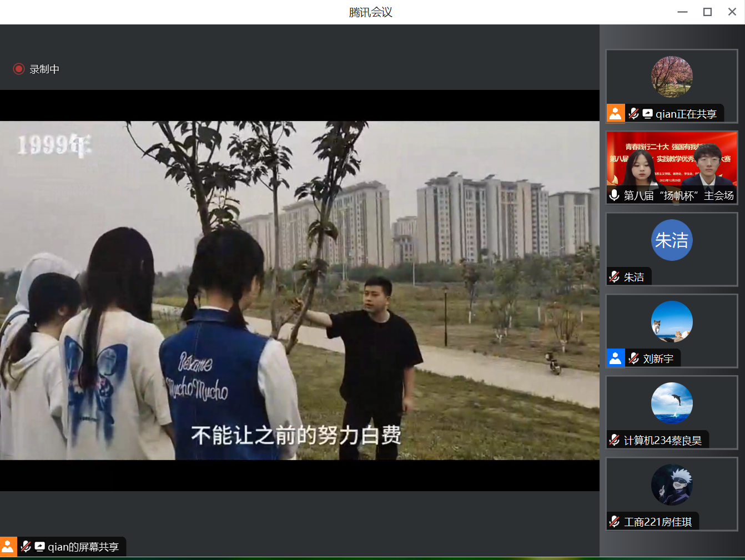
Task: Unmute 计算机234蔡良昊's microphone
Action: pyautogui.click(x=614, y=440)
